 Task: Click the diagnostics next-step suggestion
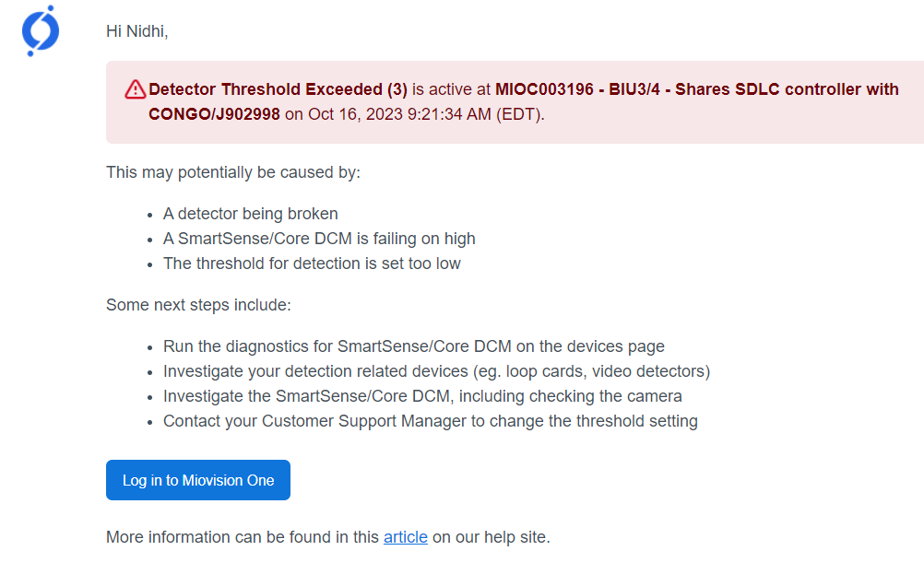click(x=413, y=346)
